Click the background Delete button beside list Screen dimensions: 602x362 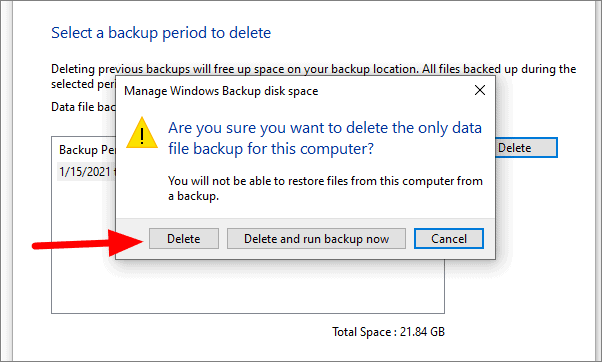tap(526, 148)
